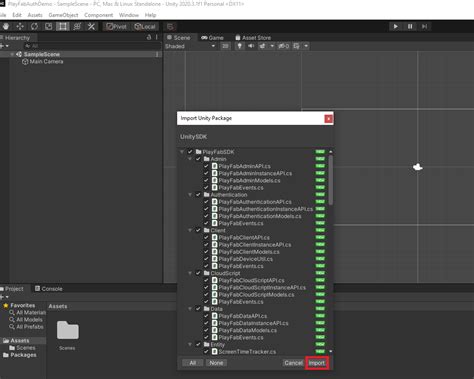This screenshot has width=474, height=379.
Task: Toggle scene lighting icon
Action: [240, 46]
